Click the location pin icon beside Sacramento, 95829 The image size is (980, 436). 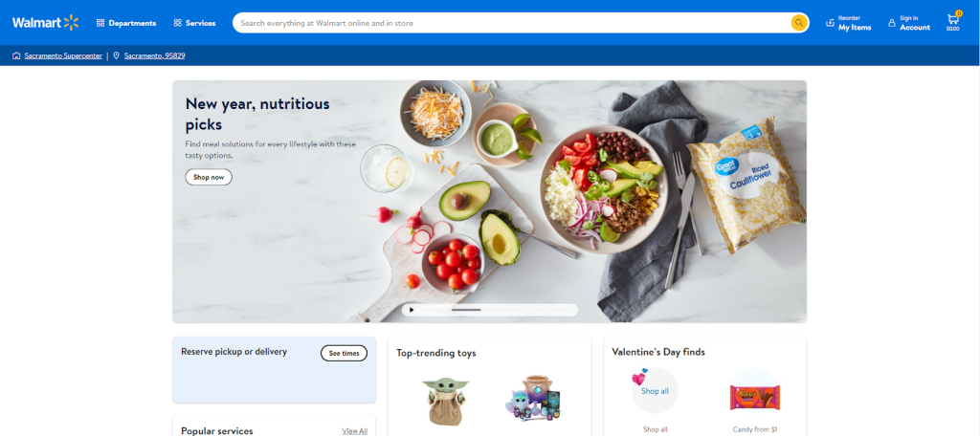coord(116,55)
